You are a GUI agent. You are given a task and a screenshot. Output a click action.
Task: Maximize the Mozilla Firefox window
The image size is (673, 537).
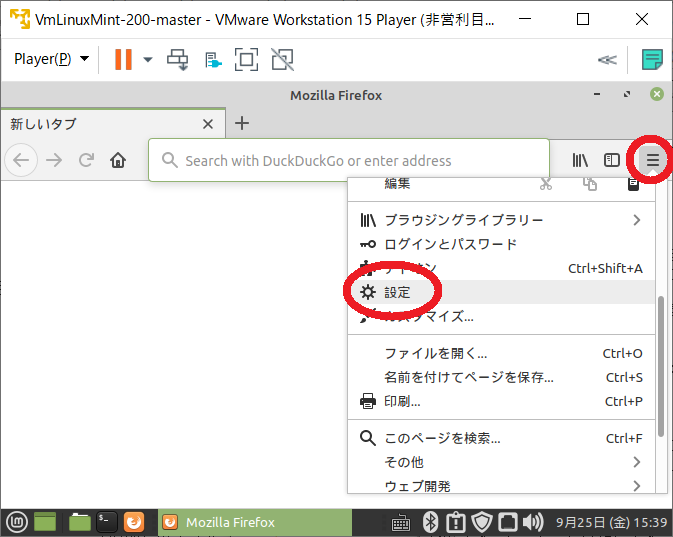[627, 94]
